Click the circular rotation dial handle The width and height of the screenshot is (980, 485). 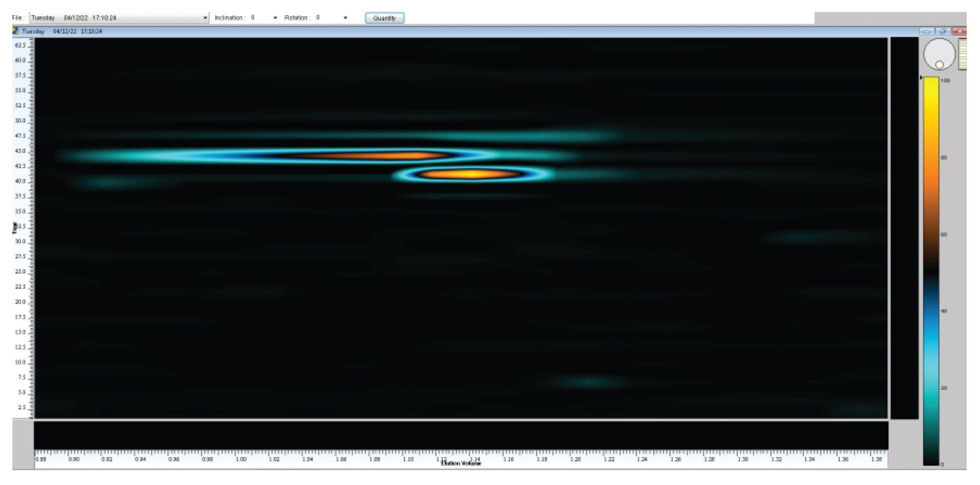coord(939,64)
